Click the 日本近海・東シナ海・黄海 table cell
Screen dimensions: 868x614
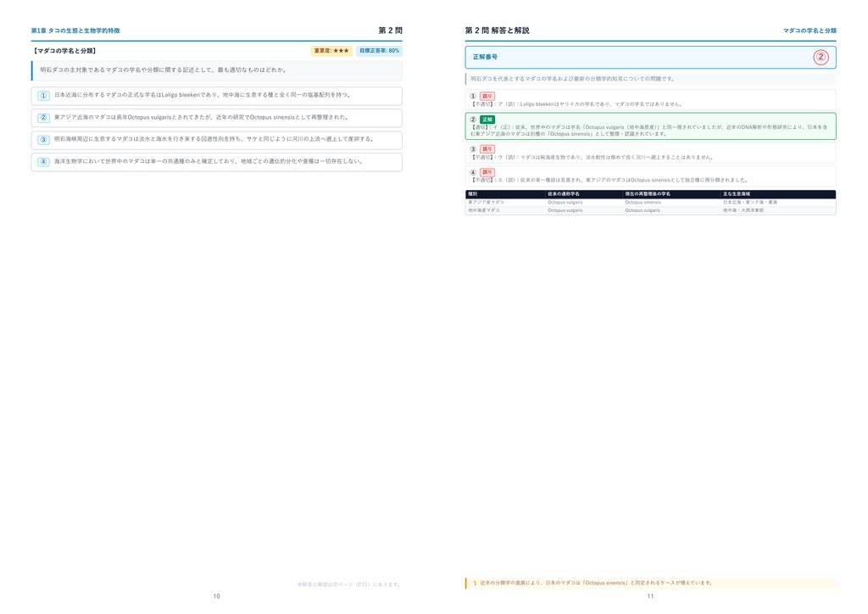click(750, 203)
